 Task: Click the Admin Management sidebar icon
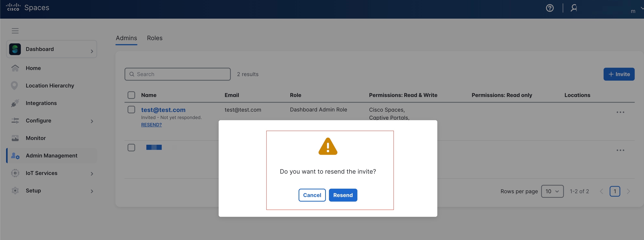coord(15,156)
